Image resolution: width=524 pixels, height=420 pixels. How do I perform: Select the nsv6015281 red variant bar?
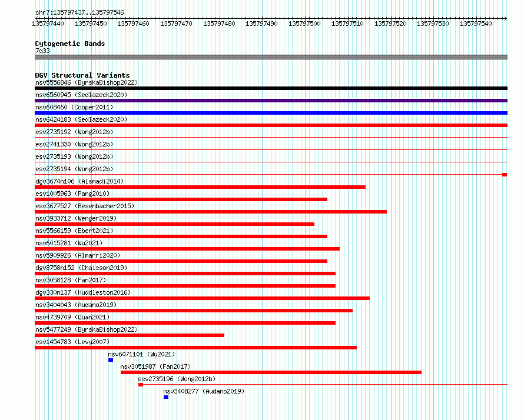[187, 249]
